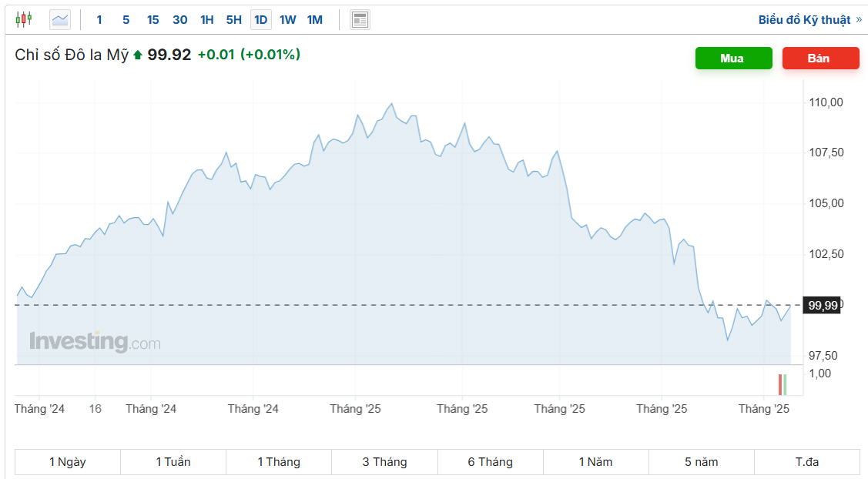Choose the 1W weekly interval
868x479 pixels.
coord(288,20)
